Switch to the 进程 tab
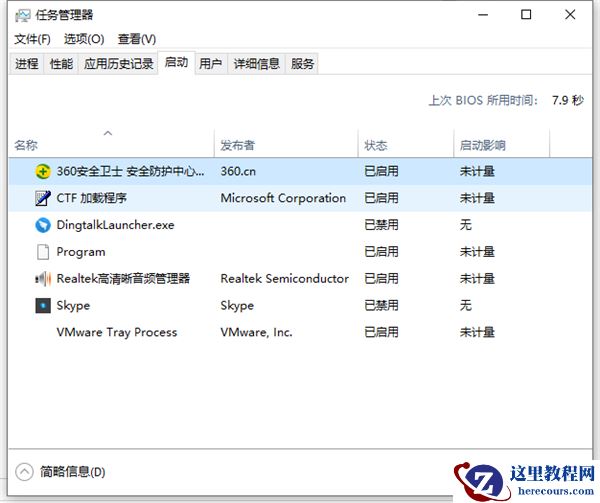Viewport: 600px width, 503px height. 27,63
